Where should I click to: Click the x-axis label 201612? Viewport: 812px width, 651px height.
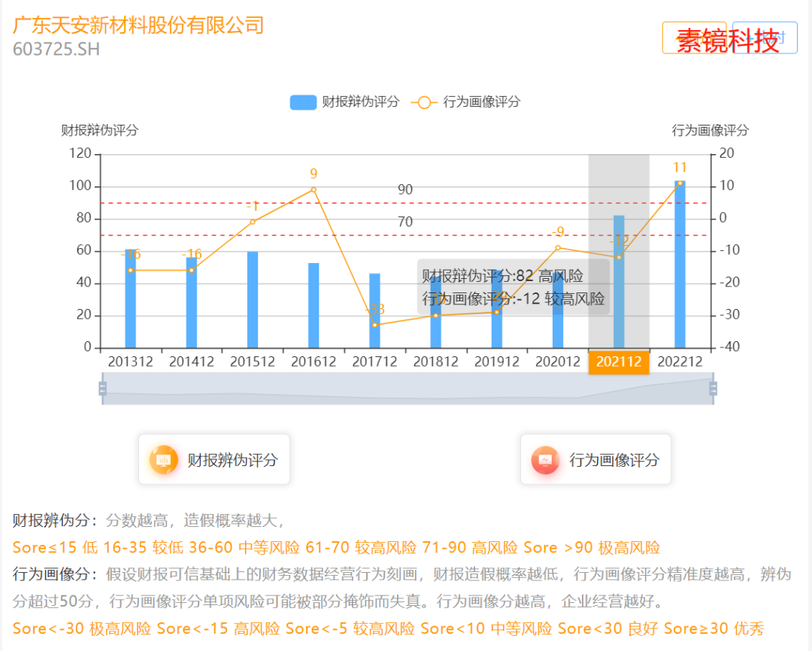click(x=314, y=362)
